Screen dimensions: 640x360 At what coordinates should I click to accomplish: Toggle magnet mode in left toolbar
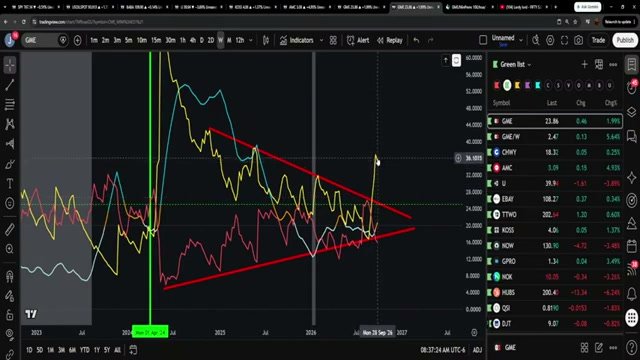coord(10,276)
